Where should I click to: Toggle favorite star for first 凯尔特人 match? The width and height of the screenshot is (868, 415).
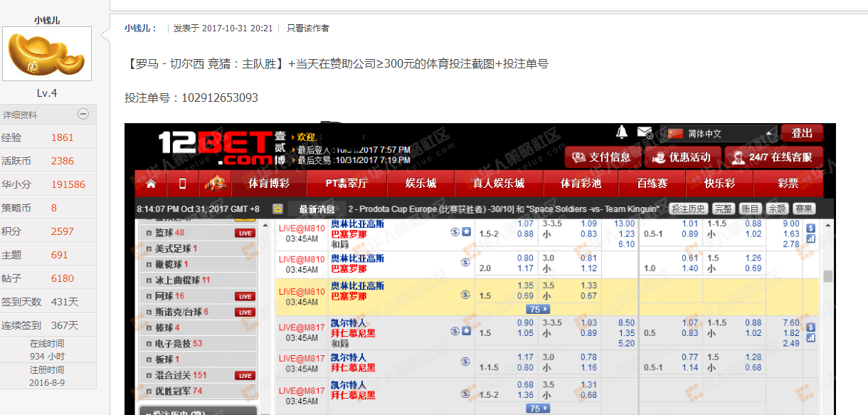click(x=467, y=330)
